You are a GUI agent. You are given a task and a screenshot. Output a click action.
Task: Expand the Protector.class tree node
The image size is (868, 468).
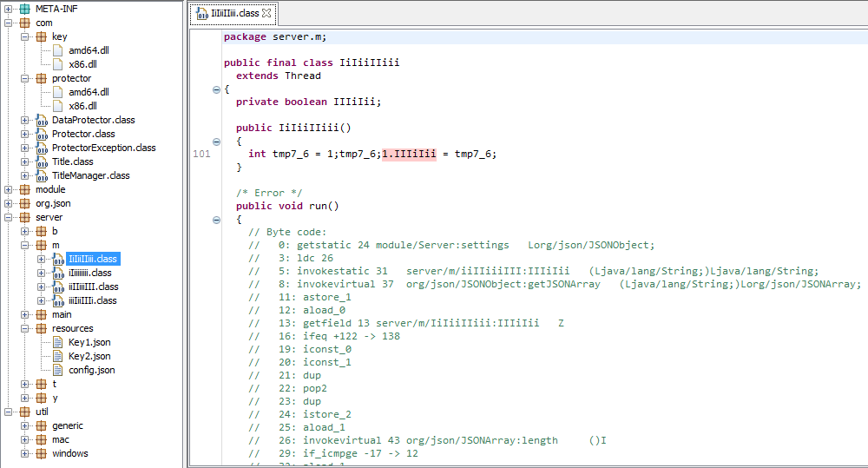click(x=25, y=134)
